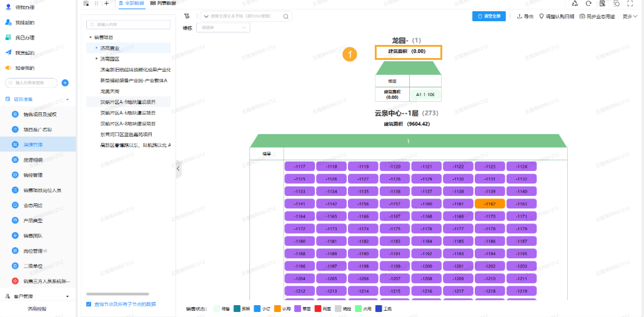Select room cell -1117
644x317 pixels.
(x=300, y=167)
